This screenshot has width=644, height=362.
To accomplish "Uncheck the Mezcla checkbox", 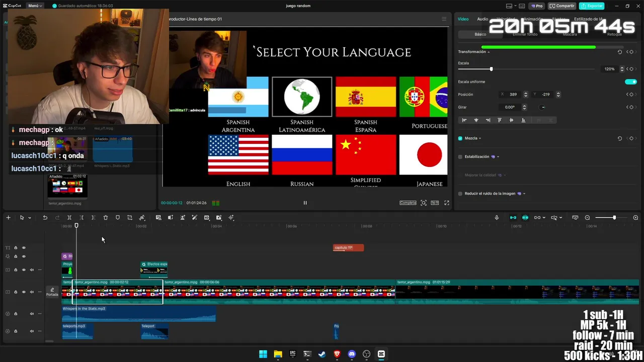I will pos(460,138).
